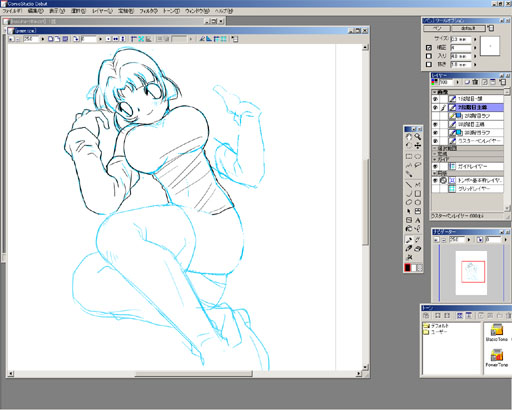Pick the white color swatch
The height and width of the screenshot is (410, 512).
[414, 268]
